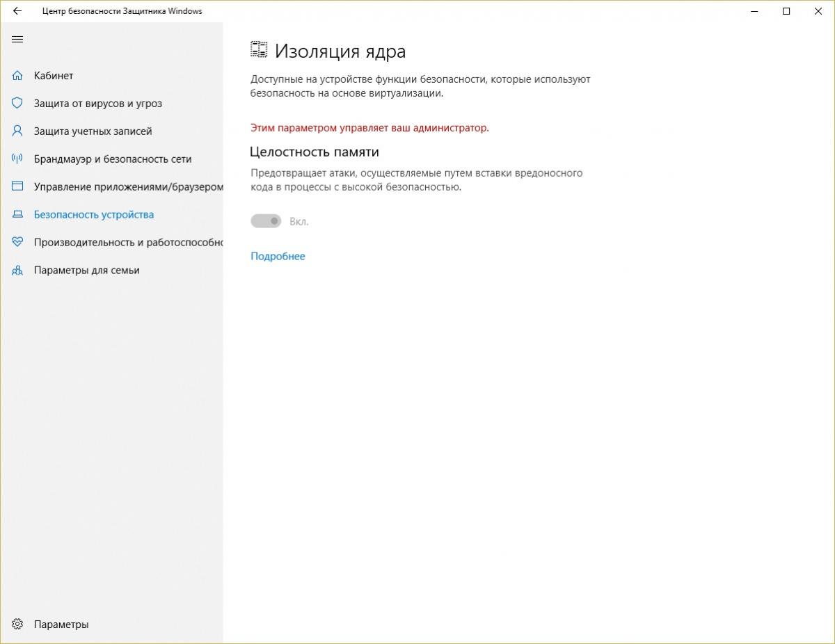Image resolution: width=835 pixels, height=644 pixels.
Task: Click the account protection person icon
Action: tap(17, 131)
